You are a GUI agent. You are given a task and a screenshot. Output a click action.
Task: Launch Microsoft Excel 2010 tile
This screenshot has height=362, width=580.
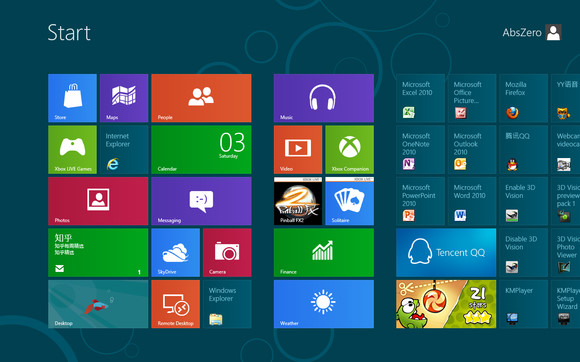[x=421, y=98]
